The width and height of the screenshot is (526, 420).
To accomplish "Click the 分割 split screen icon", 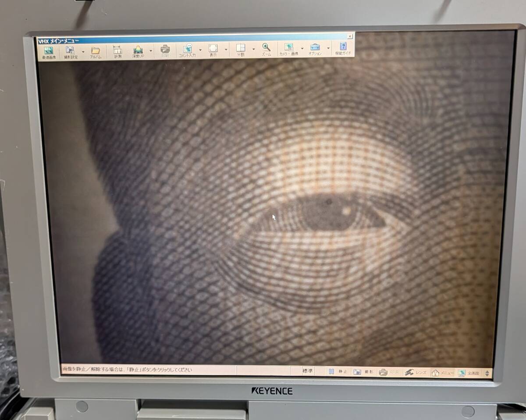I will (241, 50).
